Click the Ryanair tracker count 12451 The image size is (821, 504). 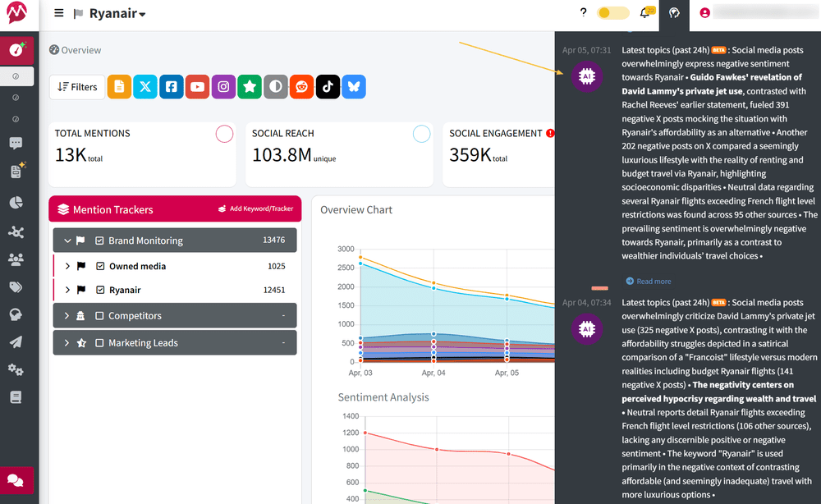274,290
